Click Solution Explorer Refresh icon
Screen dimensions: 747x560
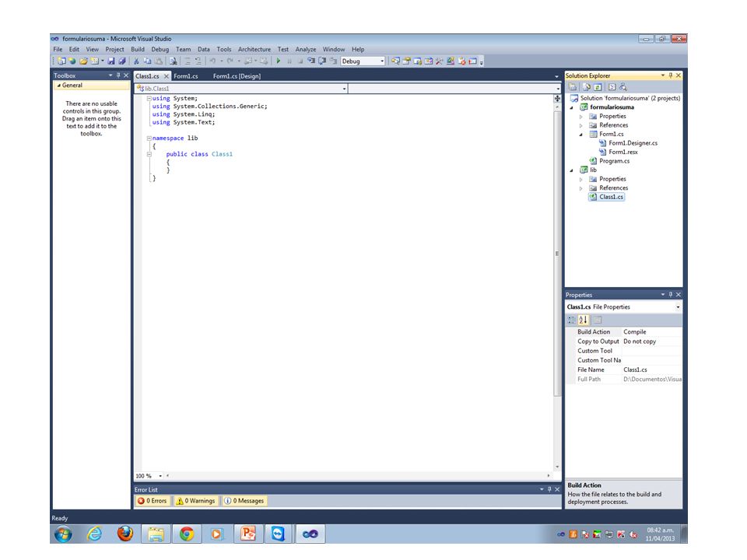[x=598, y=87]
